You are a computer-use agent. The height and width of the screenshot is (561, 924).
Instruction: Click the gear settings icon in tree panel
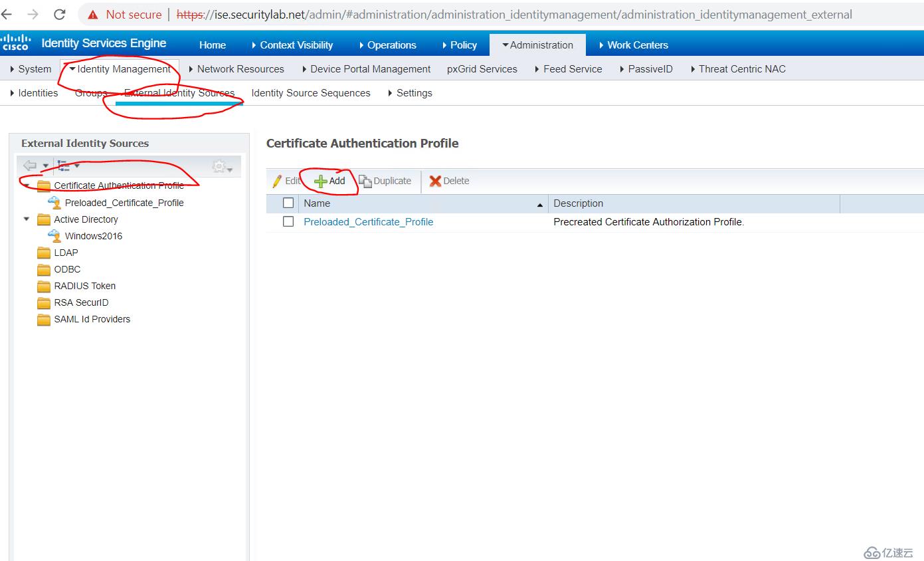tap(219, 166)
